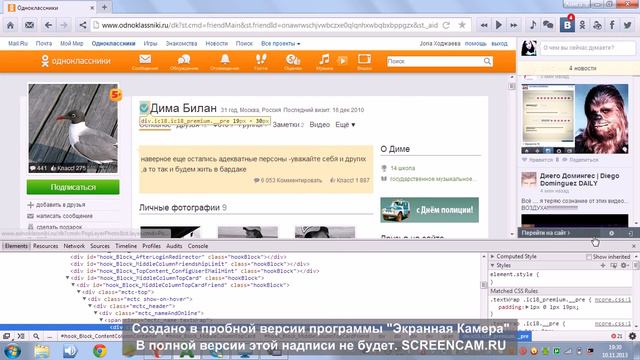Expand the padding shorthand triangle in Styles
Screen dimensions: 640x360
(527, 307)
